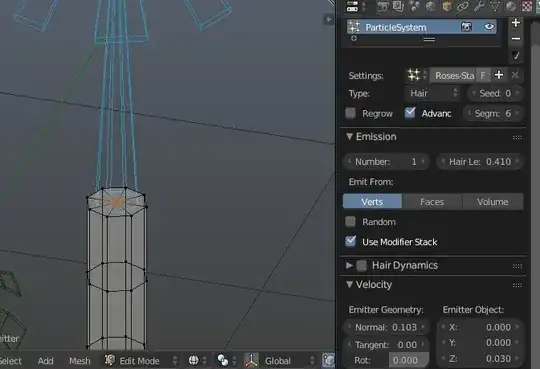Click the orange selected vertex atop cylinder
The image size is (540, 369).
(117, 202)
